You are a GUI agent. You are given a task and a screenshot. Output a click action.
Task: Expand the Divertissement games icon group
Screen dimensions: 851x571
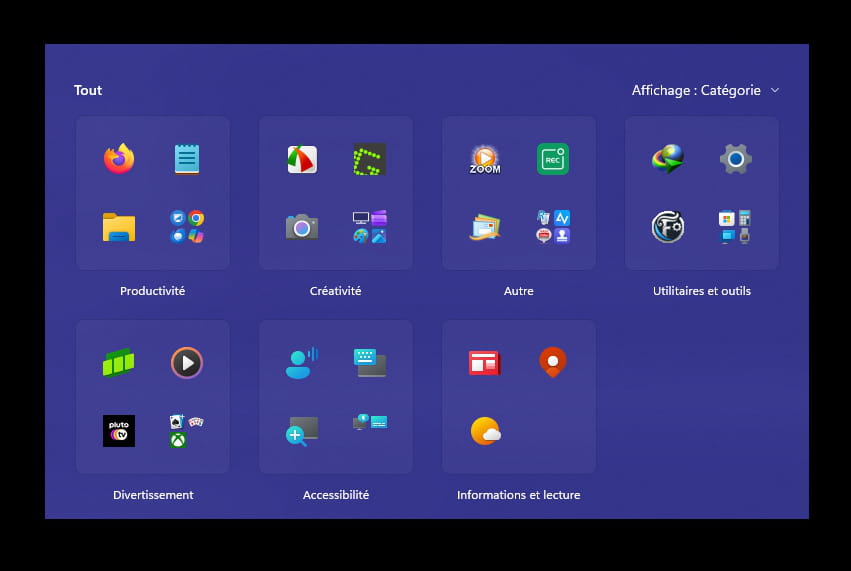[187, 431]
